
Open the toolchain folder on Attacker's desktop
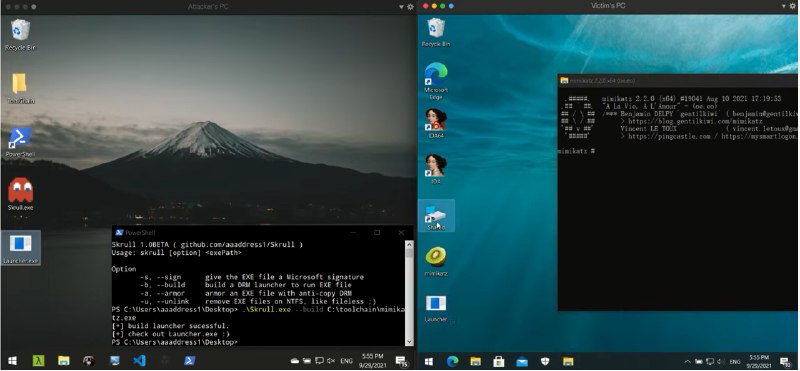pos(20,88)
